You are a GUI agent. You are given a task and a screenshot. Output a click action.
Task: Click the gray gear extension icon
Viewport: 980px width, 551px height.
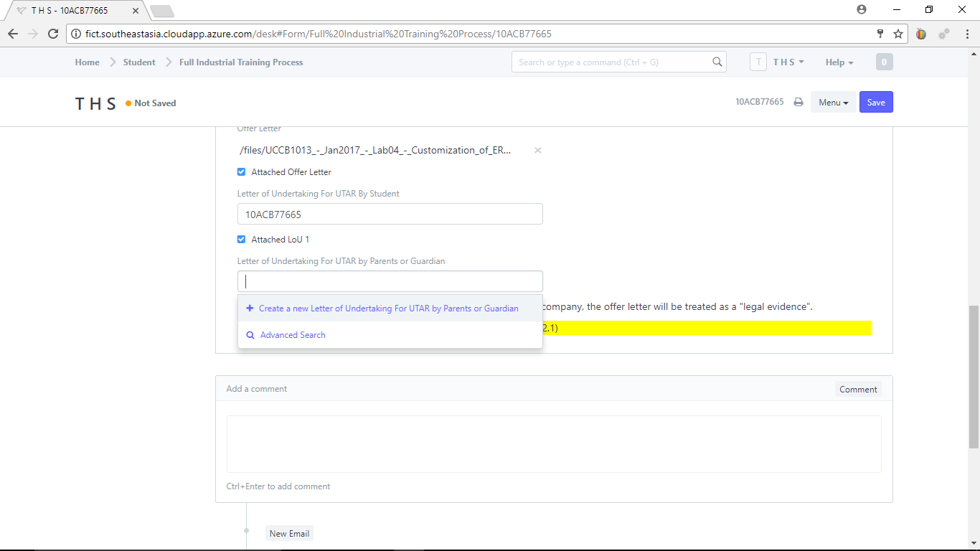[944, 34]
